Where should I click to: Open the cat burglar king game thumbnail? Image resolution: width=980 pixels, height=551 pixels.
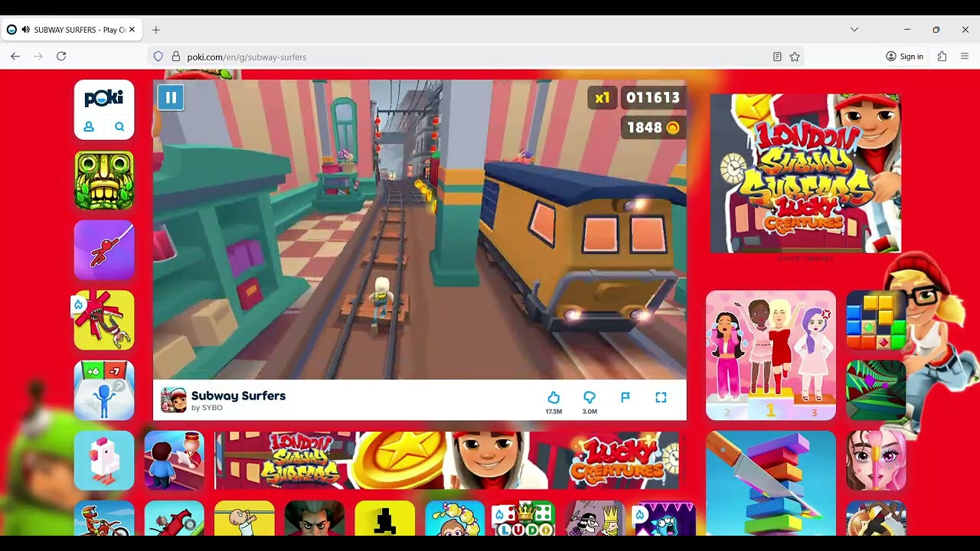coord(596,518)
